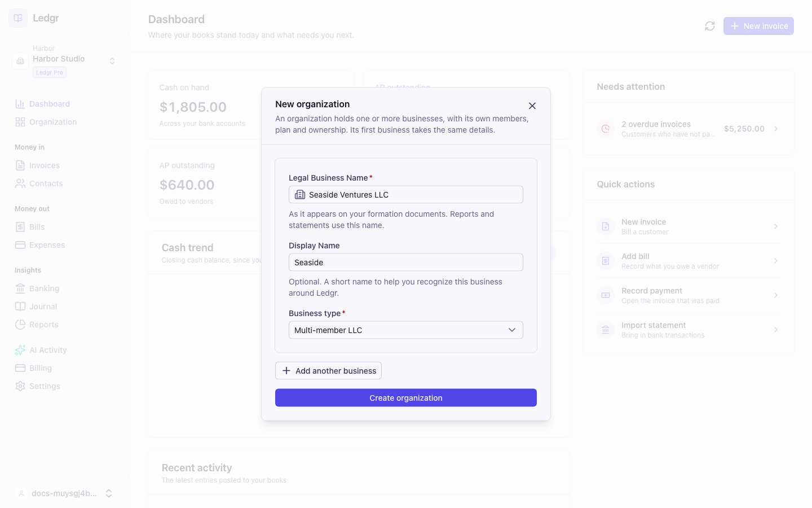Click the $1,805.00 cash on hand value
Viewport: 812px width, 508px height.
193,107
